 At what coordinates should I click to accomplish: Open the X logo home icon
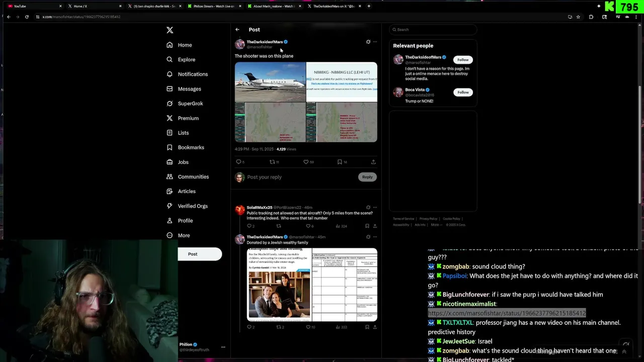(170, 30)
